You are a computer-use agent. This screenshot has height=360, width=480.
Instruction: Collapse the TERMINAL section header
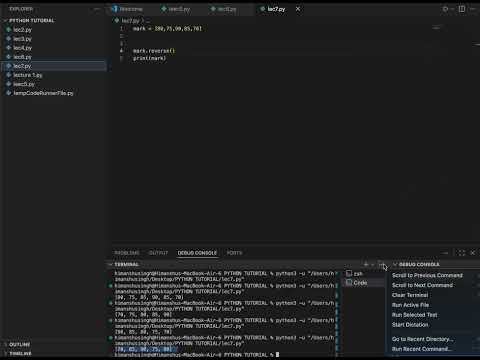(127, 264)
